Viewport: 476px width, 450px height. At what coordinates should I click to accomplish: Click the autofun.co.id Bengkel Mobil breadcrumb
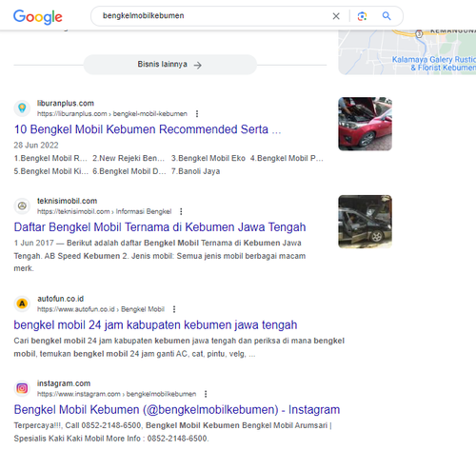pos(101,309)
